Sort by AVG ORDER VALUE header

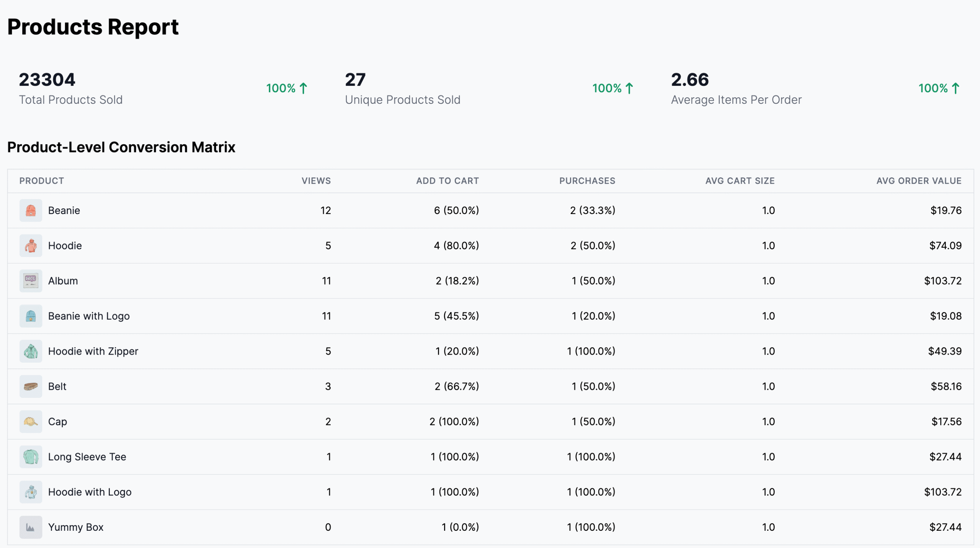point(918,181)
